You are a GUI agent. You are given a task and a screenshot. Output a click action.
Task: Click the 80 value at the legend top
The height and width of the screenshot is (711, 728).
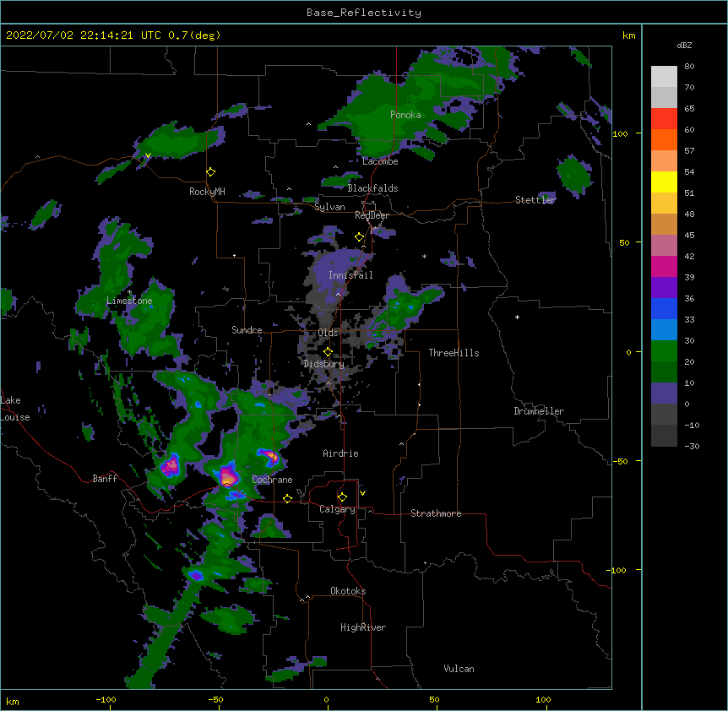coord(689,67)
